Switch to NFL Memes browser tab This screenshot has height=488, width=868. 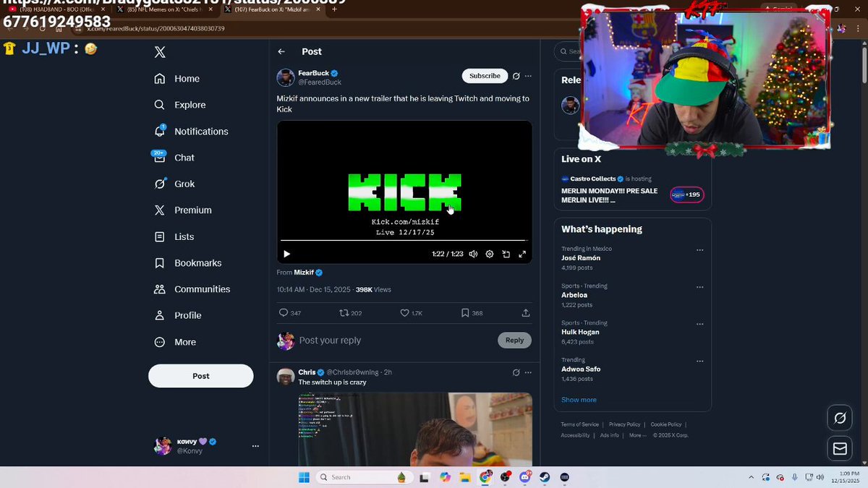pos(163,9)
